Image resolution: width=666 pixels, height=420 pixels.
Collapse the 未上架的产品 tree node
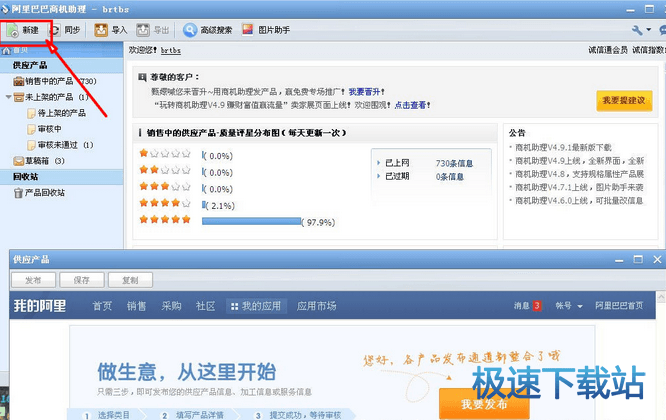point(8,97)
